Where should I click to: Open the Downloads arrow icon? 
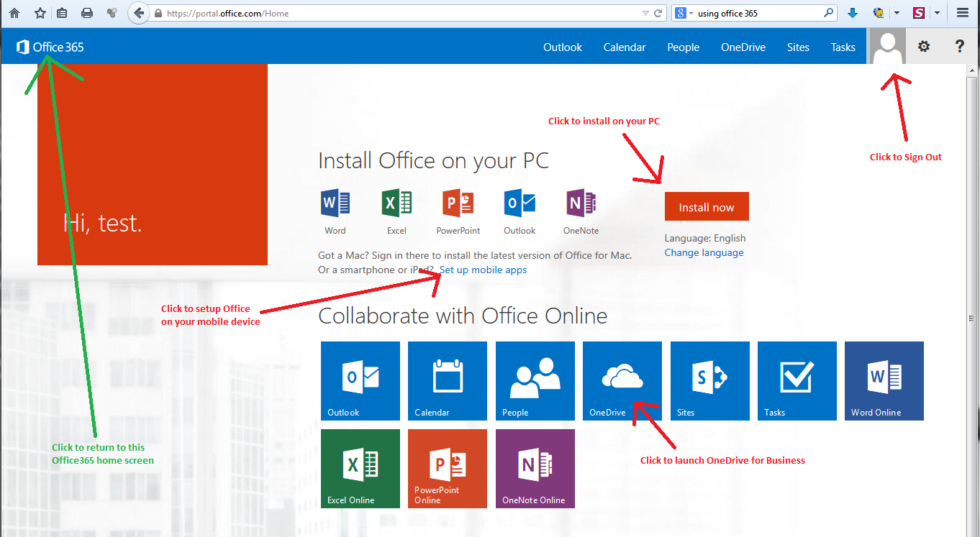coord(853,13)
